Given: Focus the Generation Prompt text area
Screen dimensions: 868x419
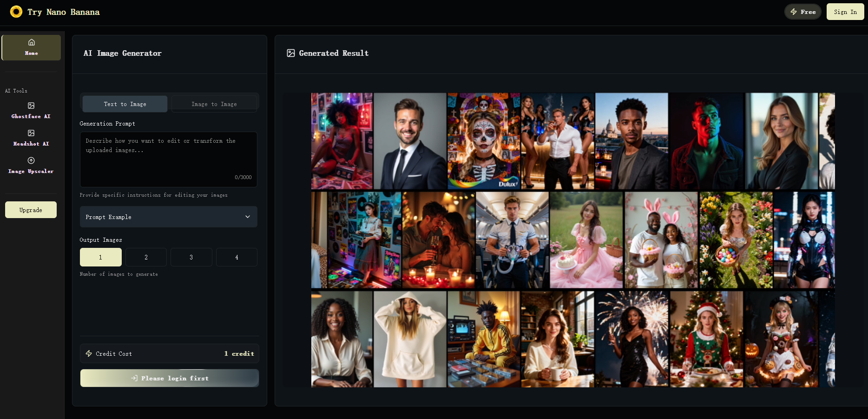Looking at the screenshot, I should pyautogui.click(x=168, y=159).
